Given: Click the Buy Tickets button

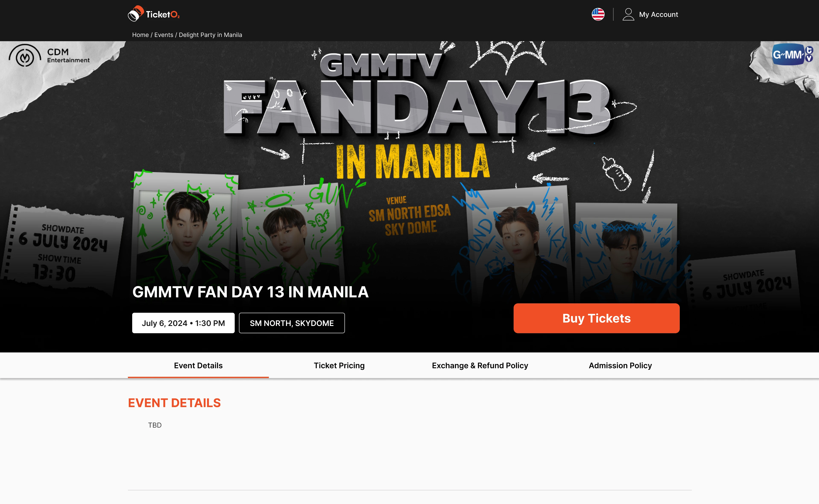Looking at the screenshot, I should point(596,318).
